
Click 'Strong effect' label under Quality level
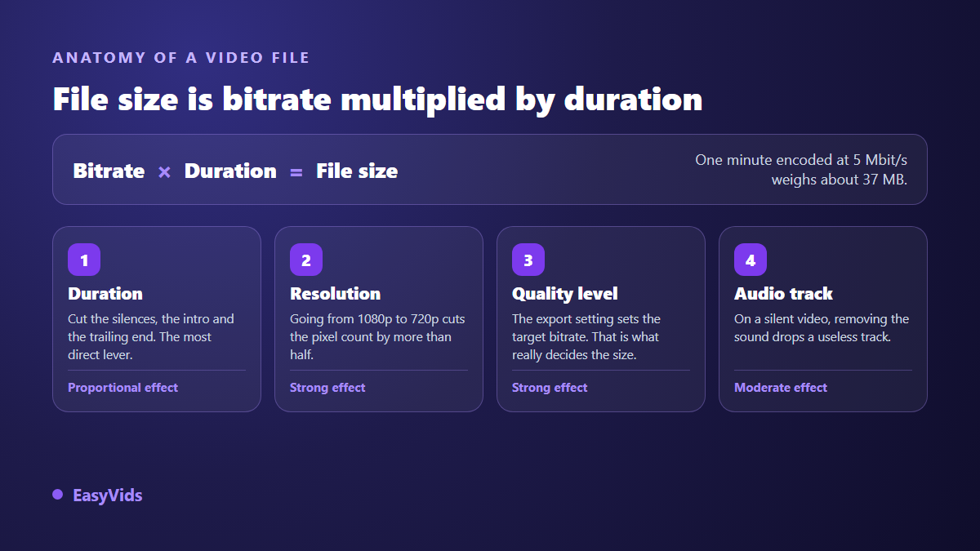550,388
